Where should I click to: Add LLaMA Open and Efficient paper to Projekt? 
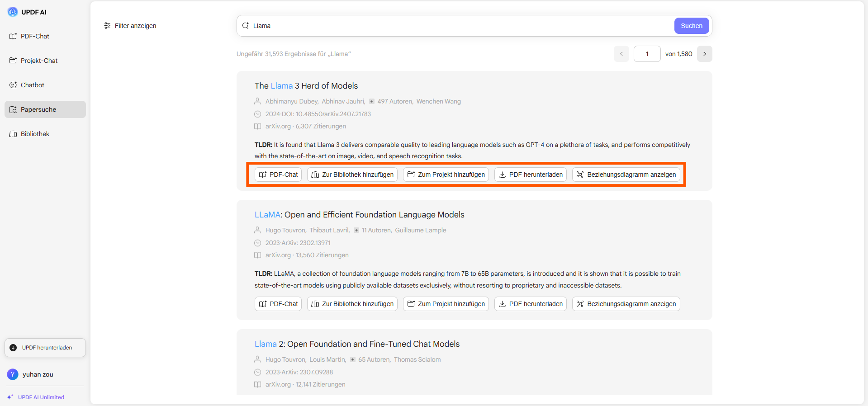pyautogui.click(x=446, y=304)
